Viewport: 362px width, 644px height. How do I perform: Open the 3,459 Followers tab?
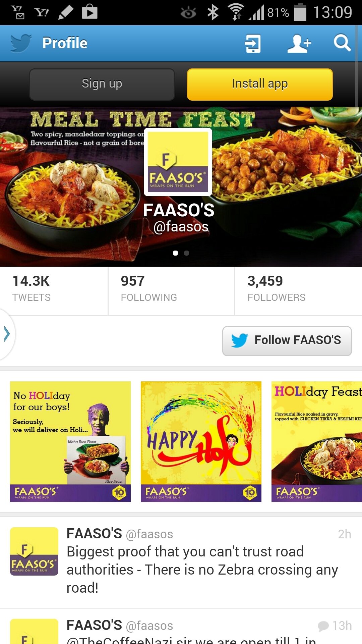click(x=298, y=290)
